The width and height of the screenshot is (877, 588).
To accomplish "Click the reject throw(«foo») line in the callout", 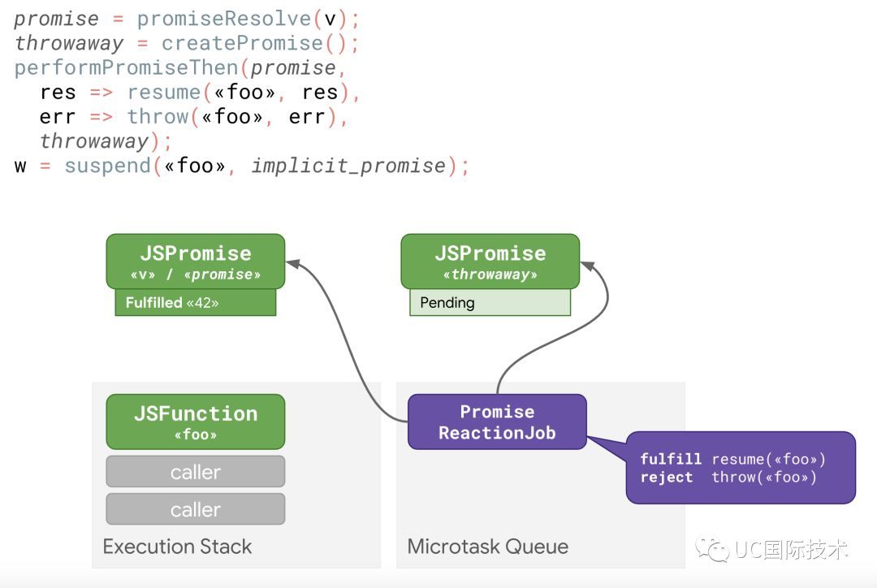I will click(728, 478).
